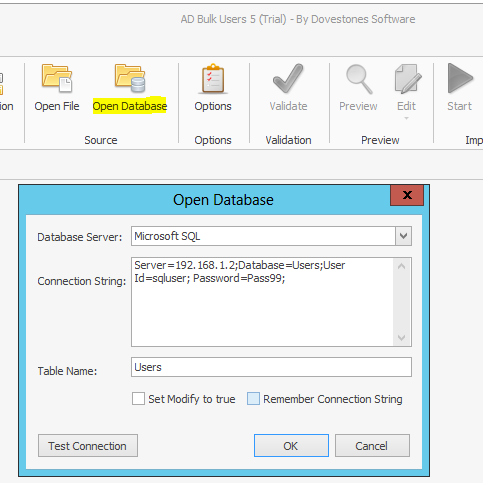The image size is (483, 483).
Task: Click the Table Name field containing Users
Action: click(271, 367)
